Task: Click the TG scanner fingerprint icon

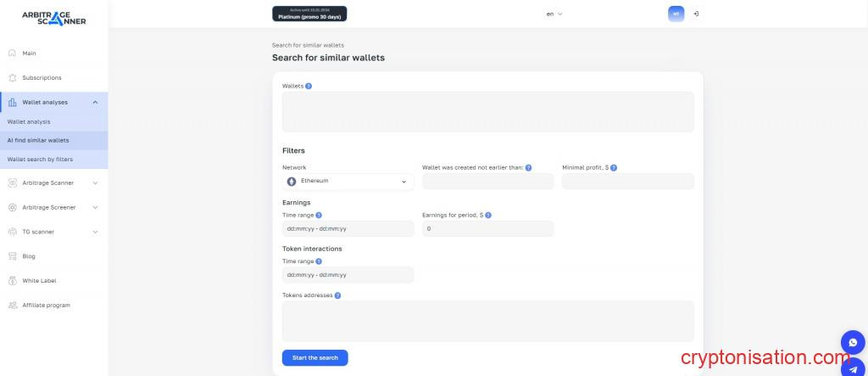Action: 12,232
